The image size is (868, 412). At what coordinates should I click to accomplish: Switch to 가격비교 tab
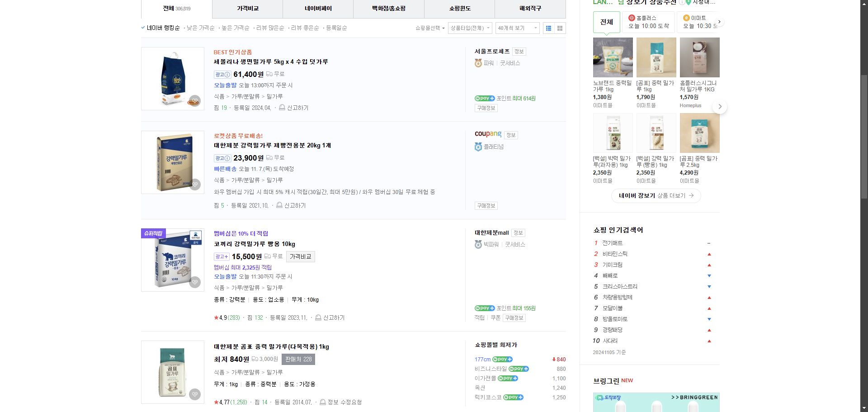click(x=248, y=9)
